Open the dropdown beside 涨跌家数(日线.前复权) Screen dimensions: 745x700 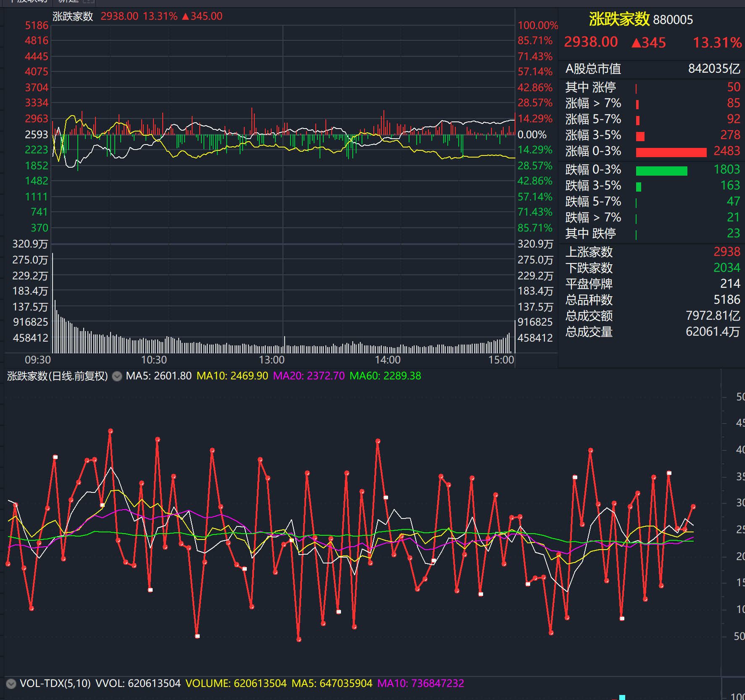tap(117, 376)
